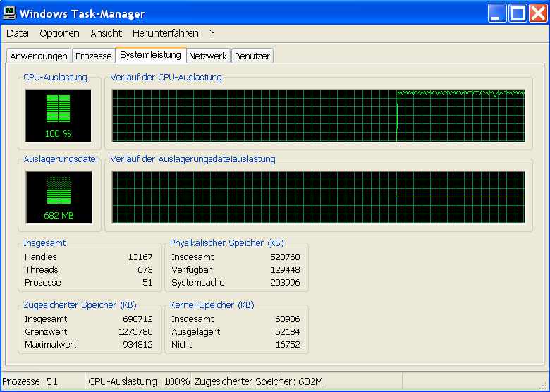
Task: Click the Auslagerungsdatei 682 MB gauge
Action: click(59, 197)
